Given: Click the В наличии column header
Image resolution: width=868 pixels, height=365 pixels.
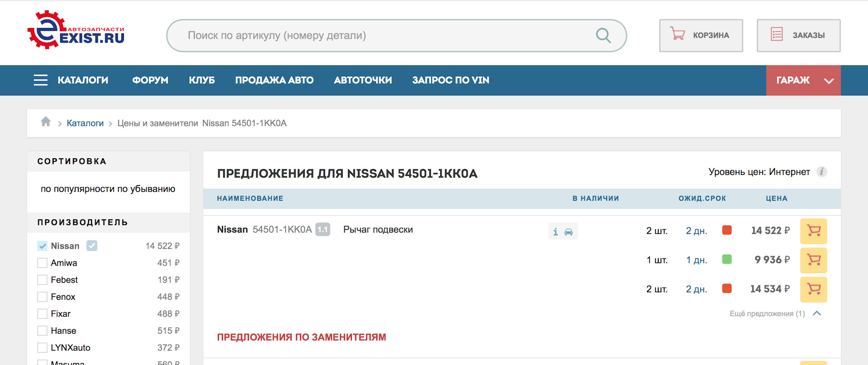Looking at the screenshot, I should tap(595, 198).
